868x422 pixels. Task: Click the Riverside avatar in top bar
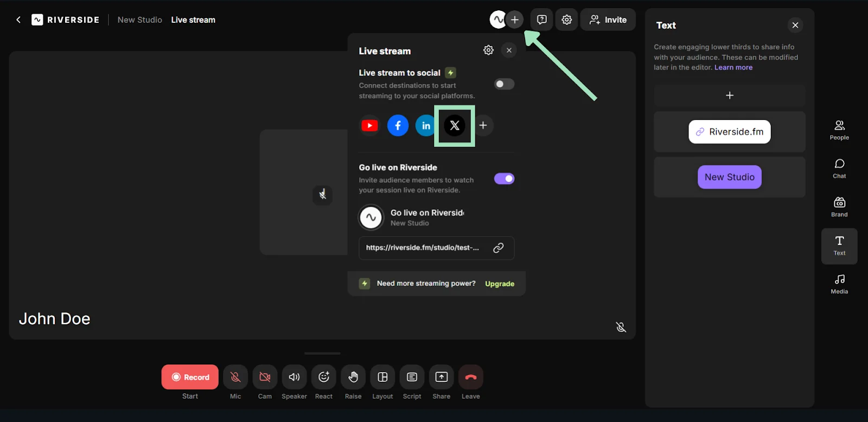pos(497,20)
